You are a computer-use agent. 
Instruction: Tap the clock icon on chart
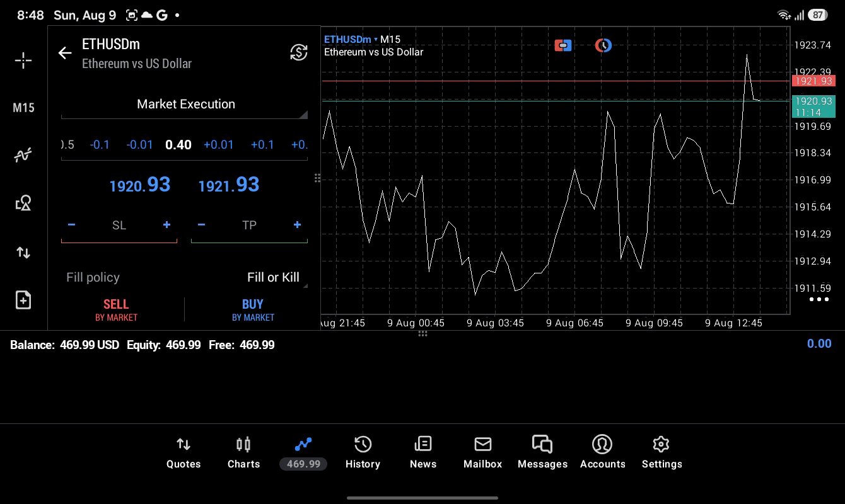coord(603,45)
